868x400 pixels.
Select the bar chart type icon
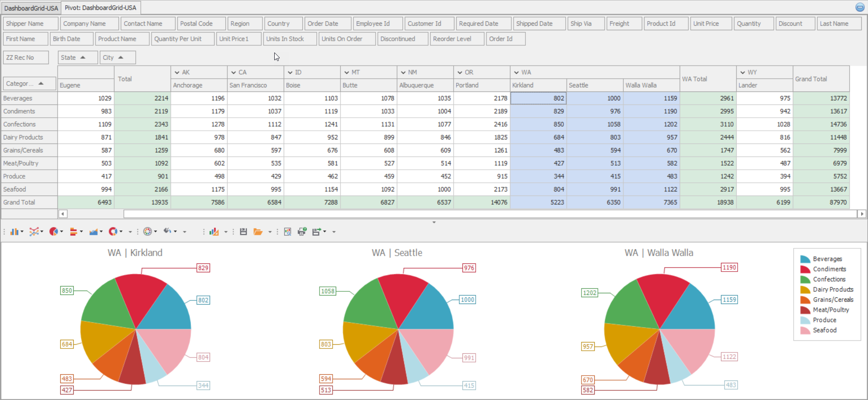click(14, 232)
